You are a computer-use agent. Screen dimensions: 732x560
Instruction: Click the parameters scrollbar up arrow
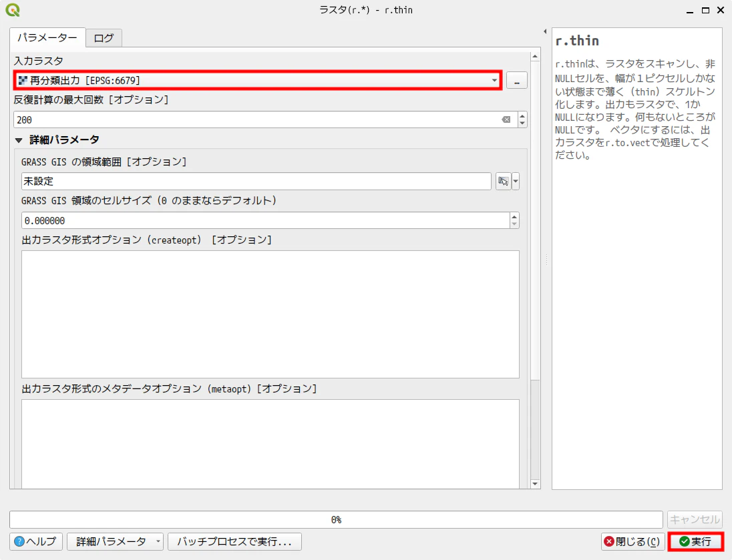(535, 57)
